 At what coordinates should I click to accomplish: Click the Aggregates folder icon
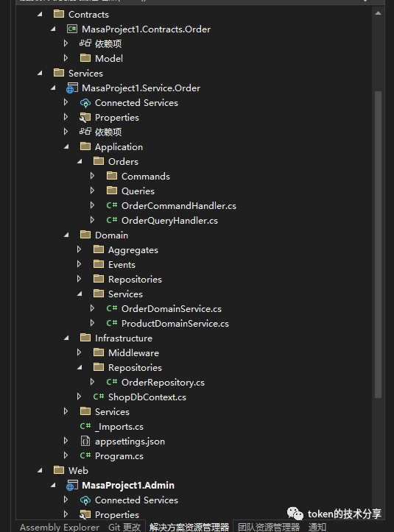point(99,249)
